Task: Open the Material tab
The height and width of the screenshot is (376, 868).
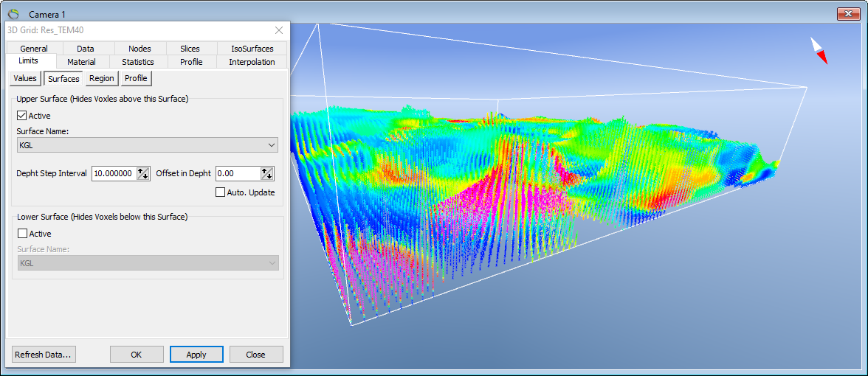Action: [81, 62]
